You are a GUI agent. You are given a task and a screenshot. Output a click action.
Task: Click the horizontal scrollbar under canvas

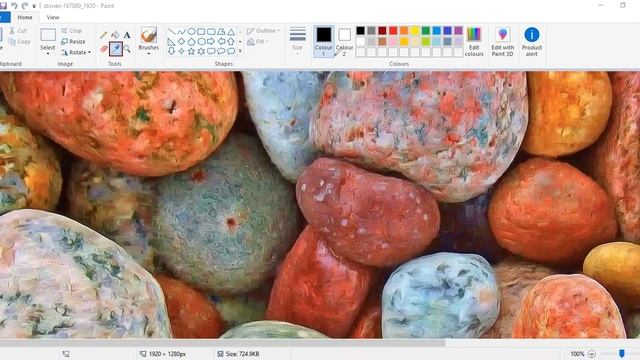(222, 343)
